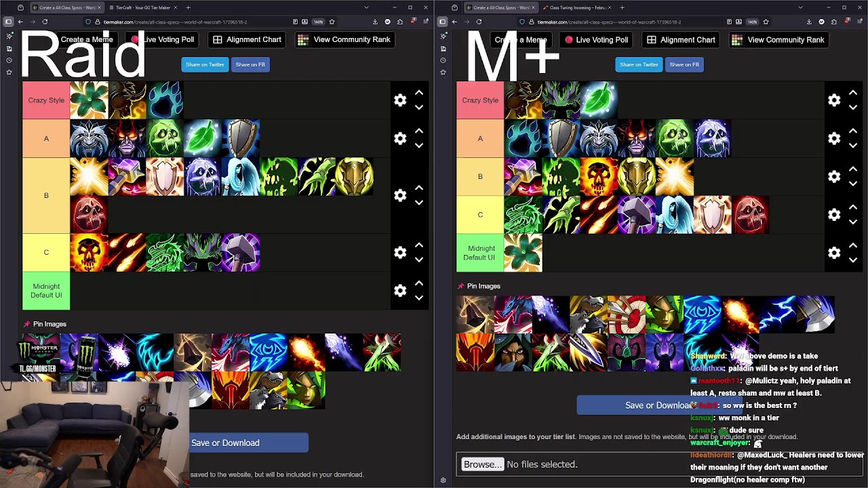Move Midnight Default UI row up in left window
Screen dimensions: 868x488
(419, 283)
